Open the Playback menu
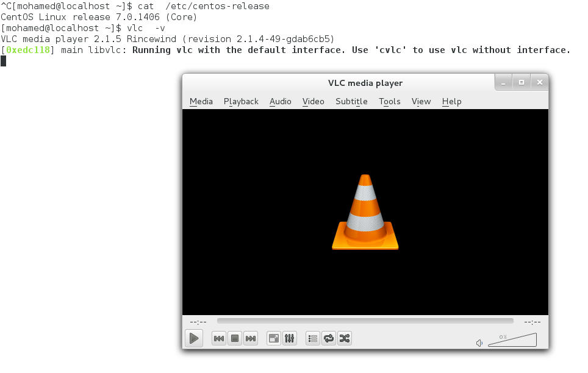 tap(241, 102)
